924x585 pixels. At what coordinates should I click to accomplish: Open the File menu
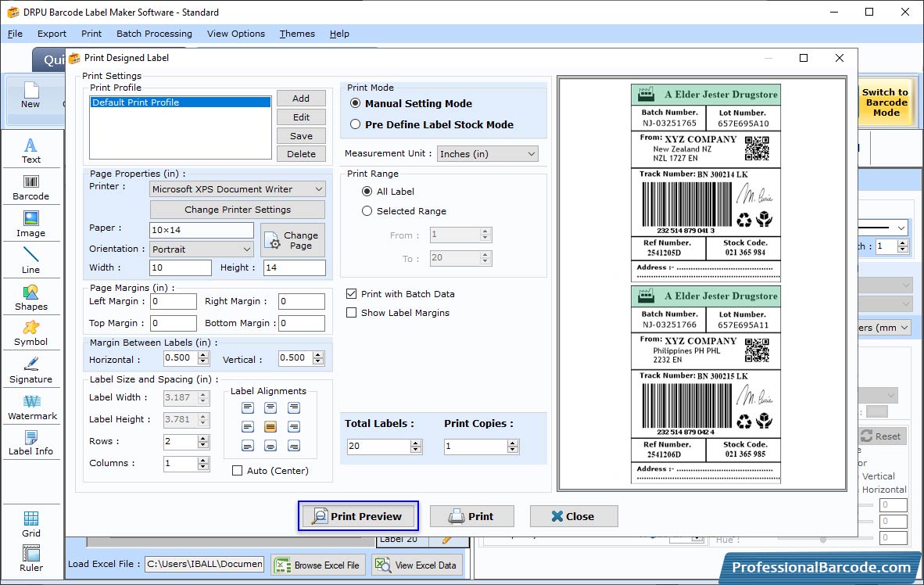click(15, 34)
